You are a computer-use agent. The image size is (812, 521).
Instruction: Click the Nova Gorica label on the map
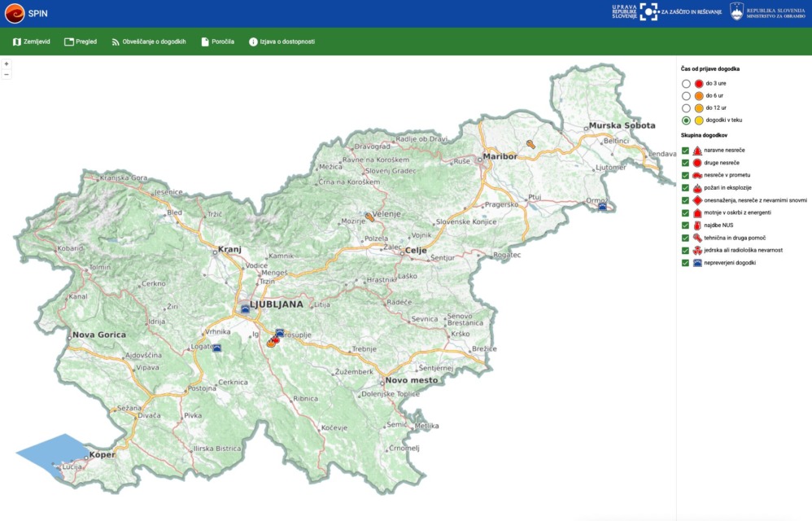coord(99,335)
